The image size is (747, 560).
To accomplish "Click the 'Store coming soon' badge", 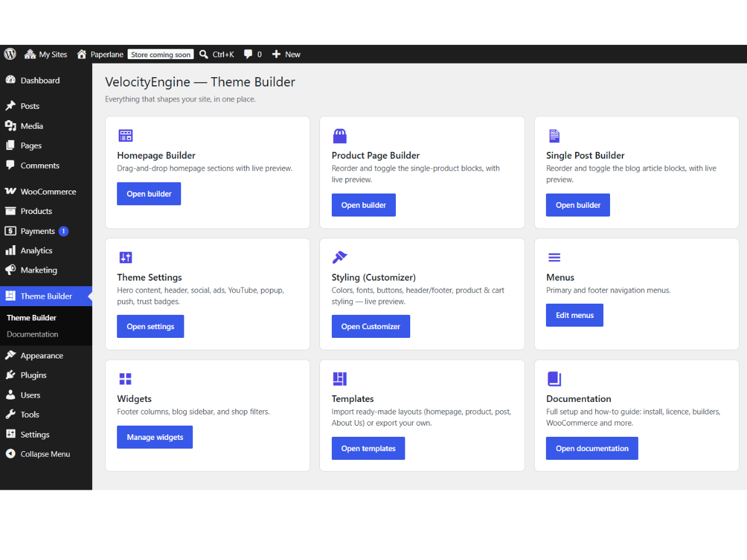I will [161, 54].
